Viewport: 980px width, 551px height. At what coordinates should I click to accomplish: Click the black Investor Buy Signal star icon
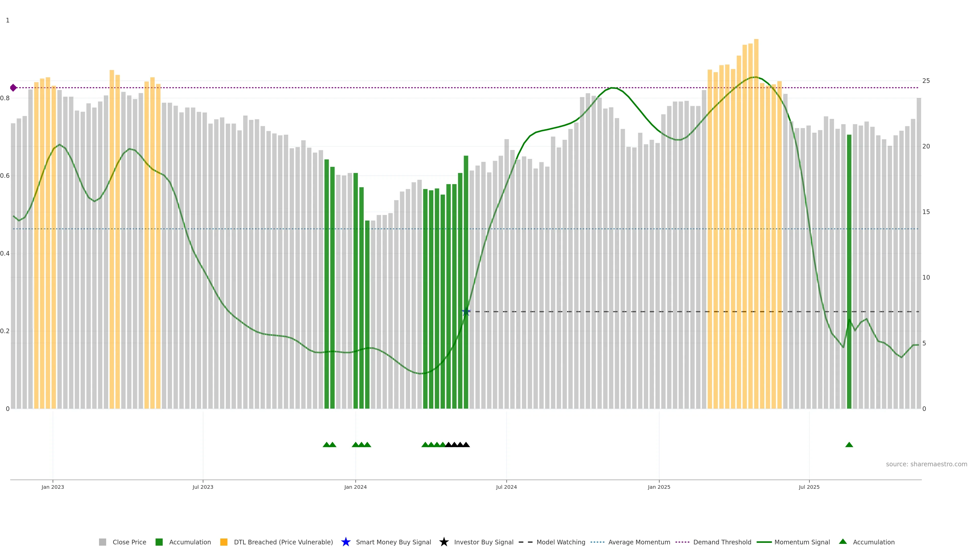(x=444, y=542)
